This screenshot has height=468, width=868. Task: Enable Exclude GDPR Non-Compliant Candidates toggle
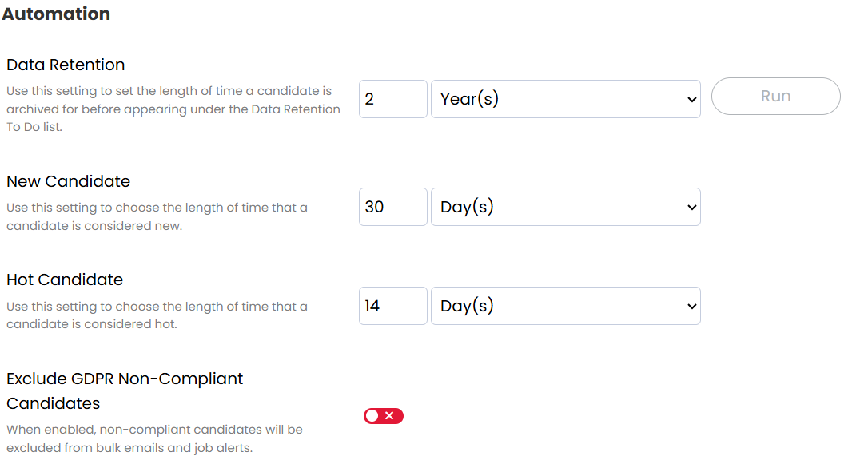point(384,416)
